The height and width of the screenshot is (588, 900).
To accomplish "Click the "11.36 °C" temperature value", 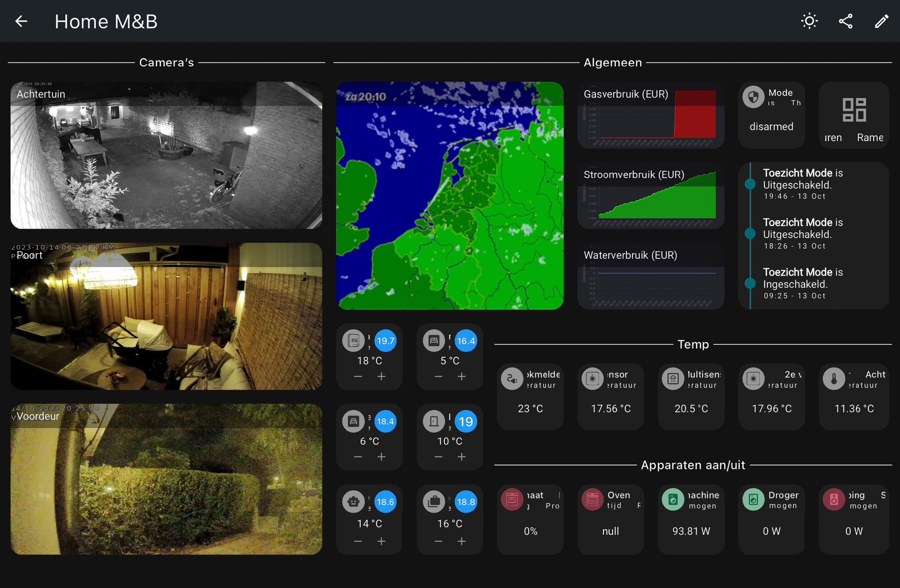I will 854,409.
